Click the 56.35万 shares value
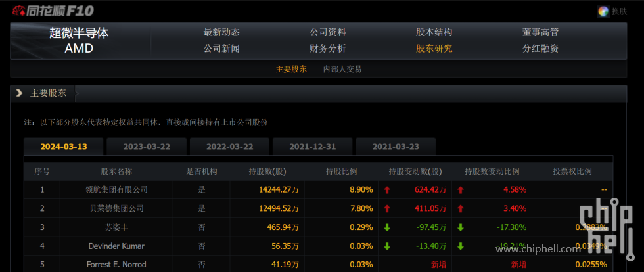The width and height of the screenshot is (644, 272). tap(284, 246)
